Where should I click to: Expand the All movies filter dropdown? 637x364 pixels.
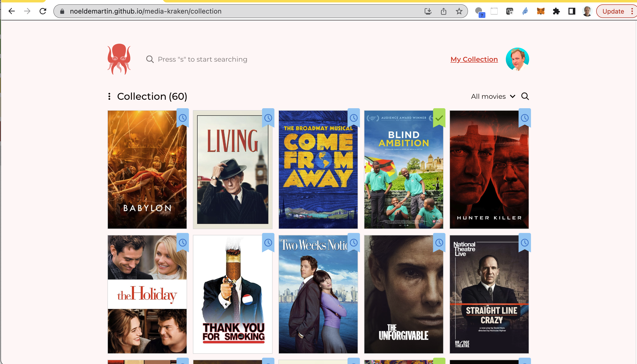coord(493,96)
